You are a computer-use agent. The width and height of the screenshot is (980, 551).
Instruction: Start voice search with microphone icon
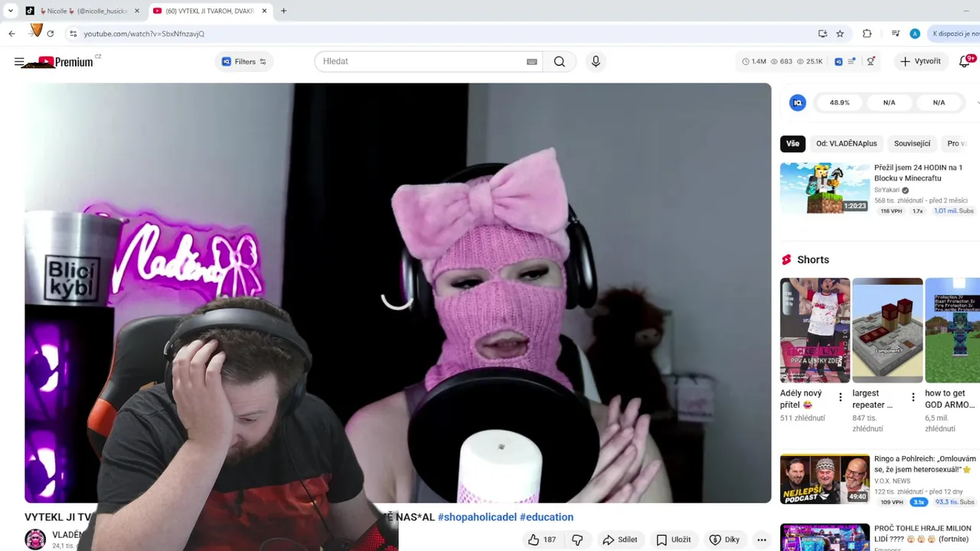coord(596,61)
